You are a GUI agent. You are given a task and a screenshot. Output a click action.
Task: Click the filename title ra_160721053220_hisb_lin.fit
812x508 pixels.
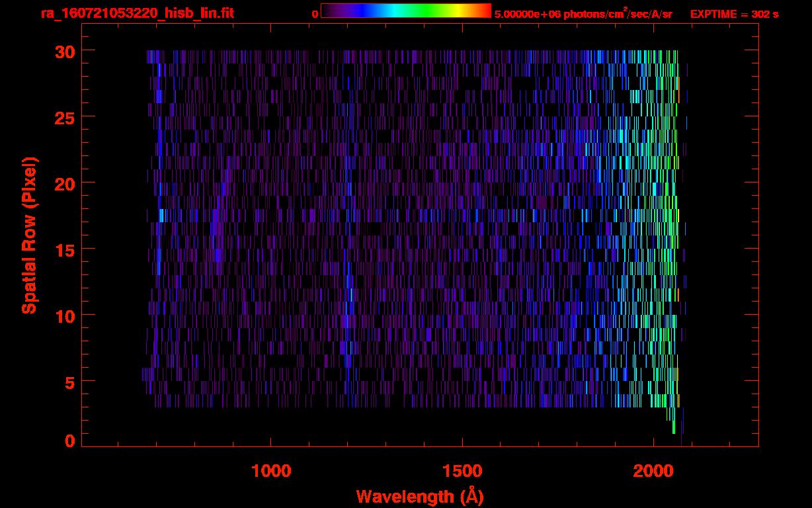tap(137, 13)
